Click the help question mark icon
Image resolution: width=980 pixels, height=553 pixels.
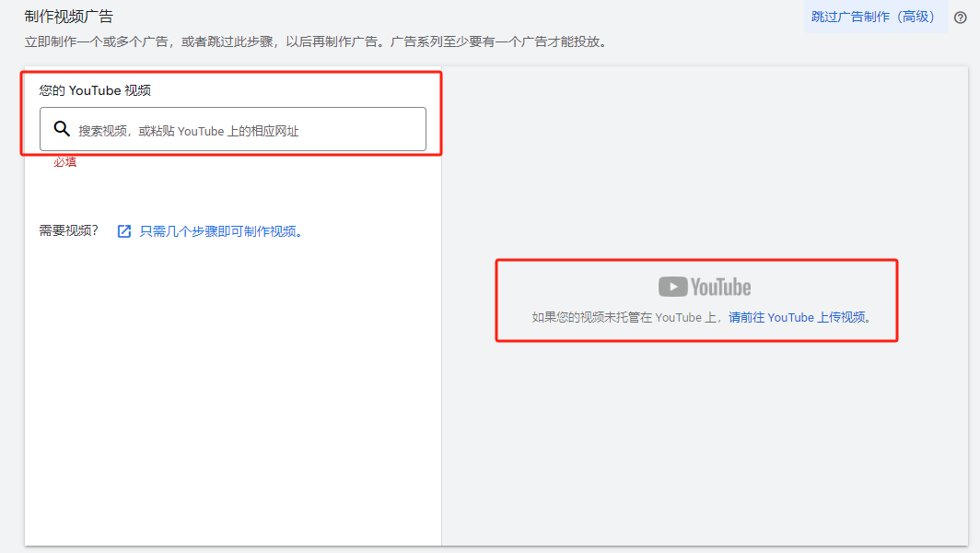(x=960, y=18)
